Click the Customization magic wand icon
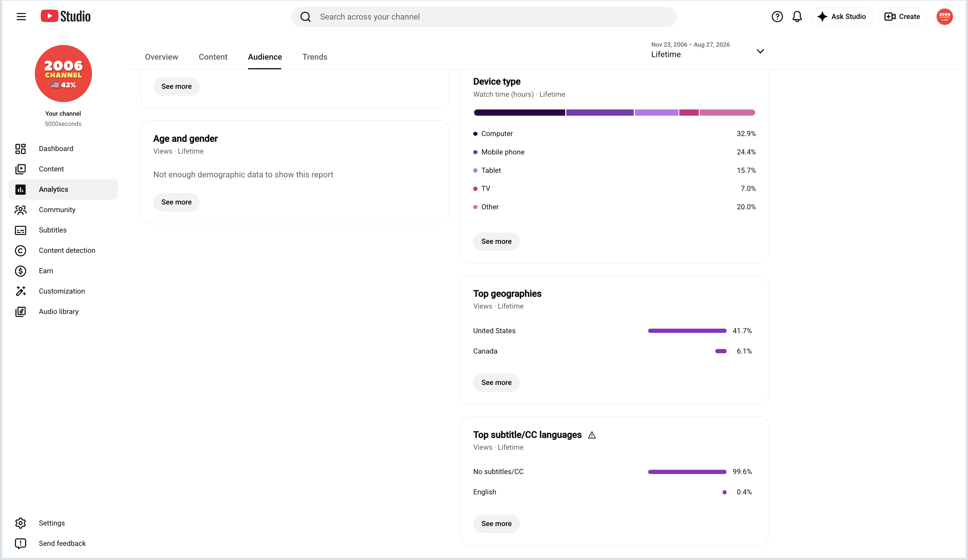968x560 pixels. click(x=20, y=291)
